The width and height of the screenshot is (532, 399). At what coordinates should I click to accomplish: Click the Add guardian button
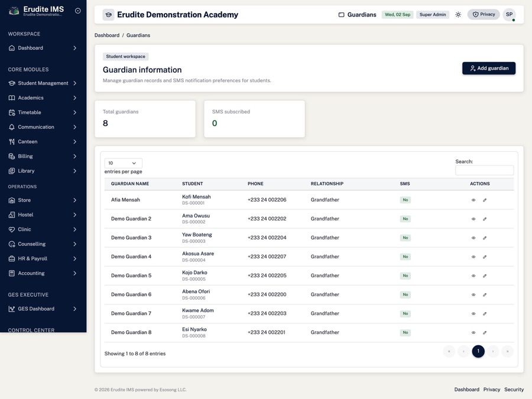coord(489,68)
